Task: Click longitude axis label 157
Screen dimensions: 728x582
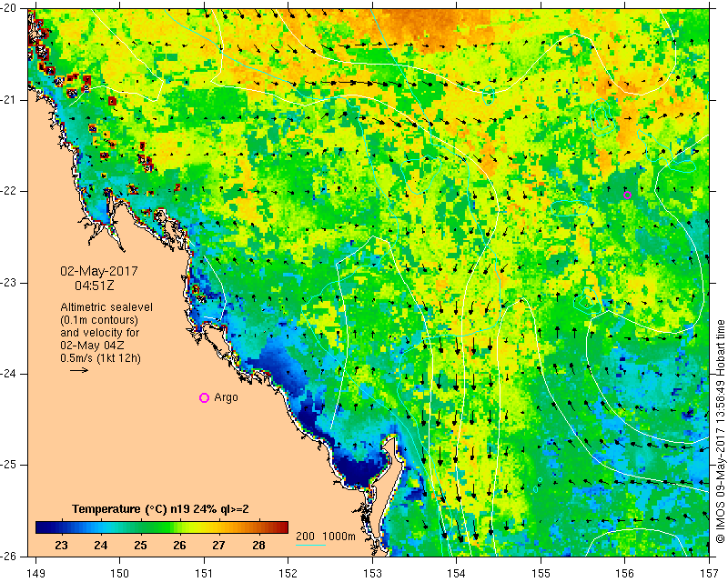Action: [x=710, y=574]
